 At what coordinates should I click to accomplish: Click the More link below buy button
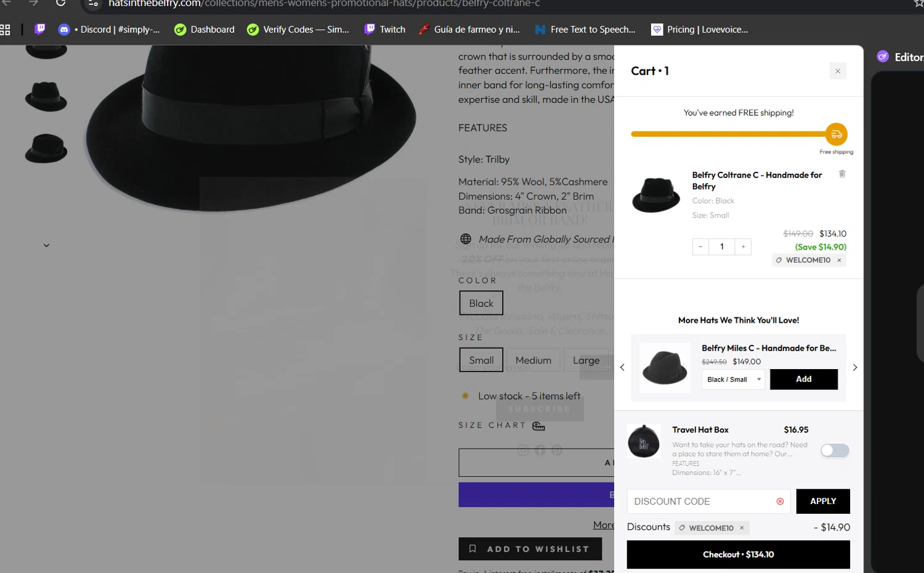604,525
